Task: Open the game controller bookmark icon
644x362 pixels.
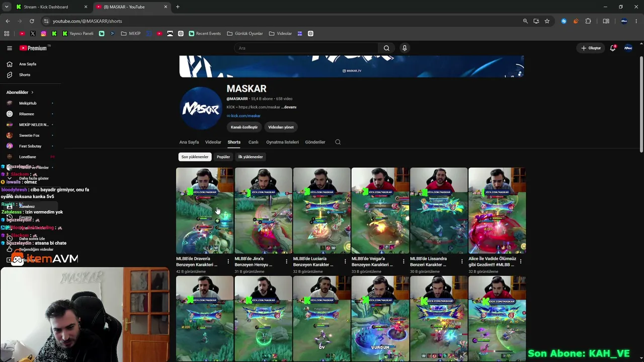Action: point(170,34)
